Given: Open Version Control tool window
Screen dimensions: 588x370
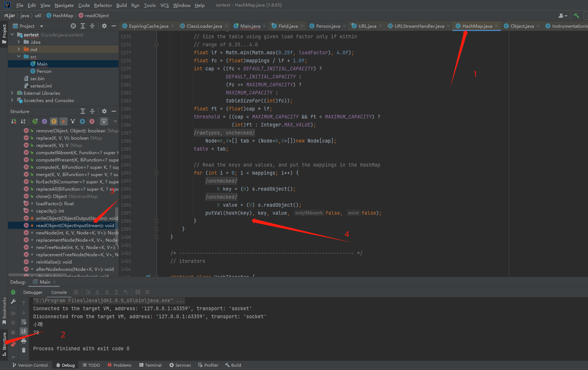Looking at the screenshot, I should (x=30, y=365).
